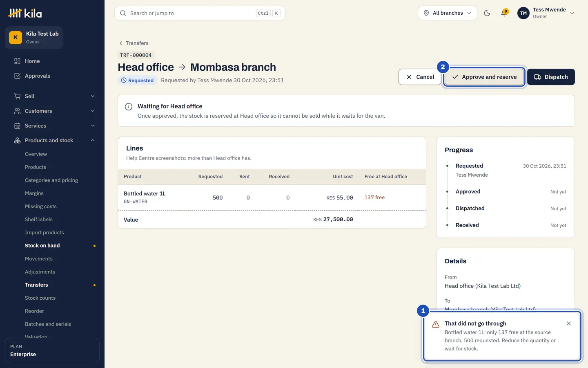Click the Approvals checkbox icon in the sidebar
Image resolution: width=588 pixels, height=368 pixels.
pyautogui.click(x=17, y=76)
